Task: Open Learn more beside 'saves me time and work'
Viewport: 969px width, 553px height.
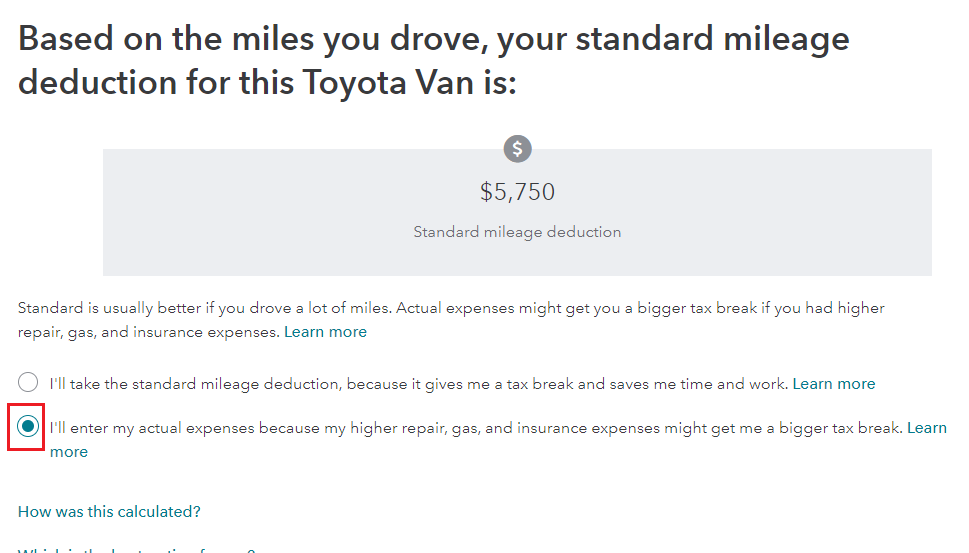Action: pyautogui.click(x=834, y=384)
